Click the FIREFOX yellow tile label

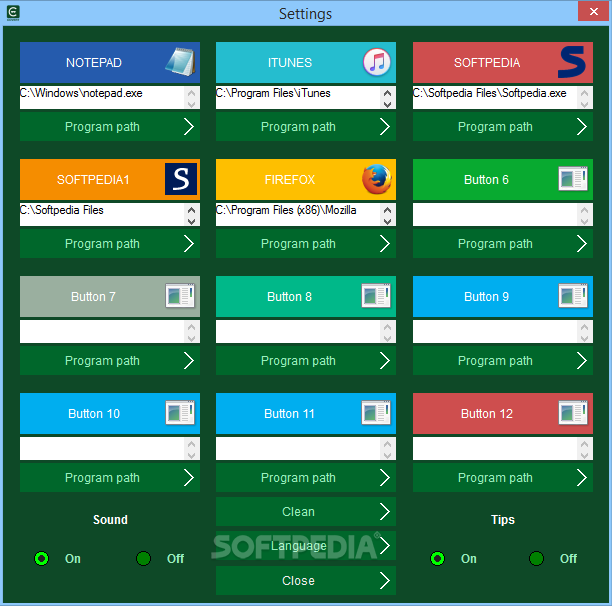[290, 179]
